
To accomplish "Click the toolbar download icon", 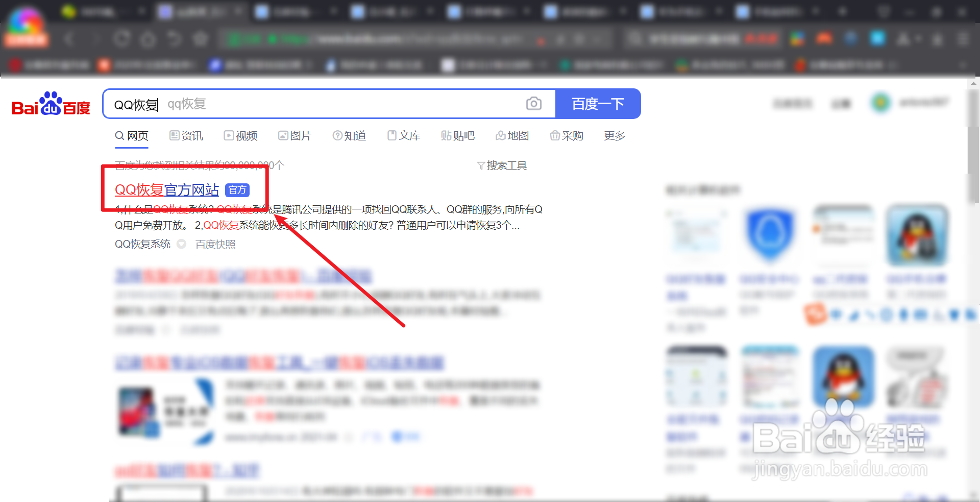I will click(x=938, y=39).
